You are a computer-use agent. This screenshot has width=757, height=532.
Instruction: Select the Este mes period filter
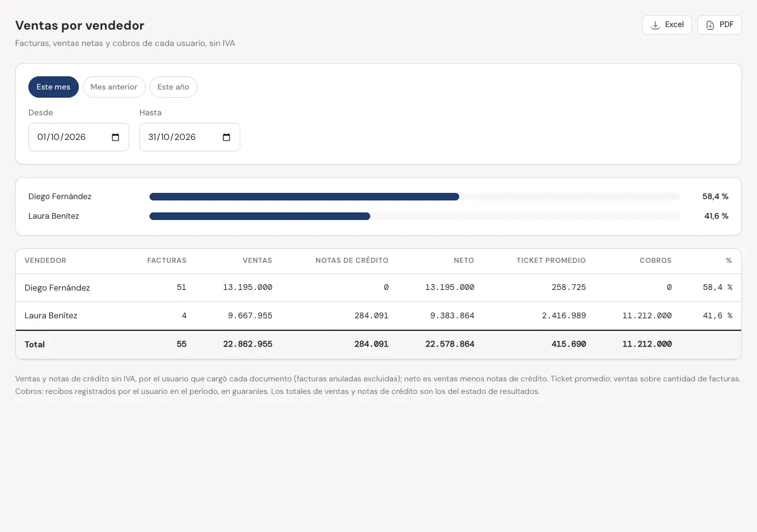[54, 87]
